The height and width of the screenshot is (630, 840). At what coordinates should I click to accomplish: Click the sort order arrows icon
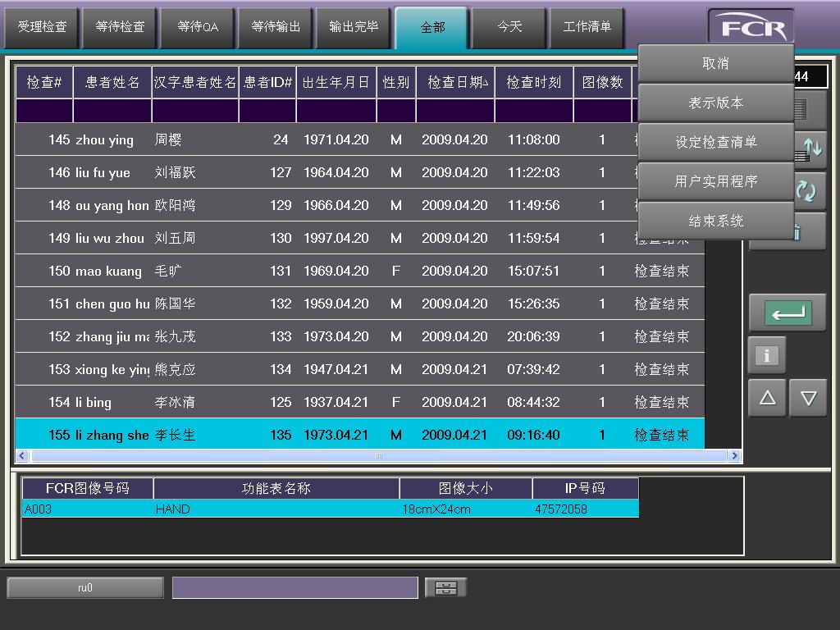[x=810, y=149]
